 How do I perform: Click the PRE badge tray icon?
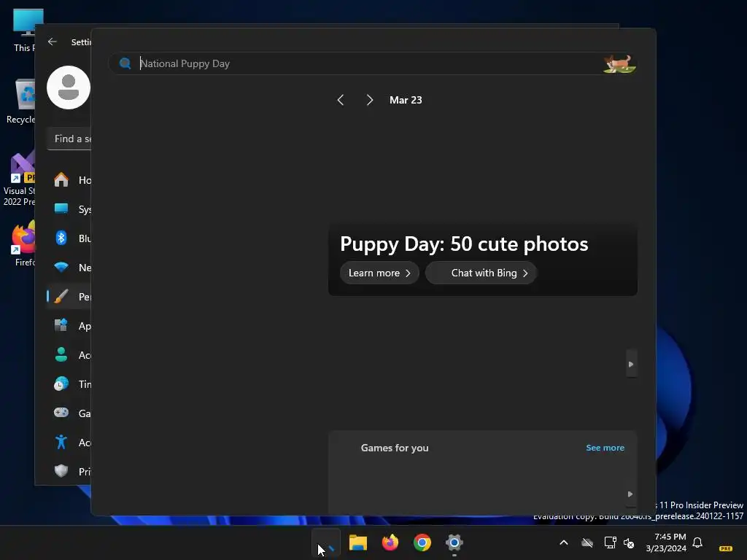coord(726,548)
